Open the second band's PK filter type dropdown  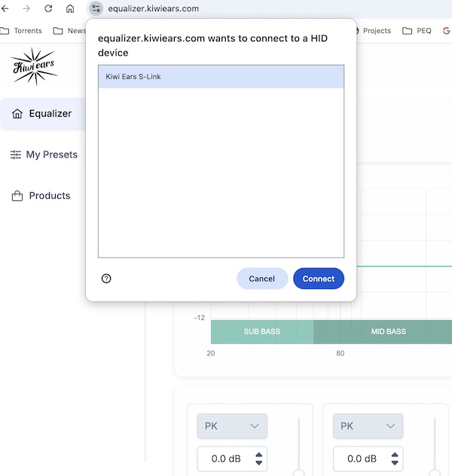(368, 426)
